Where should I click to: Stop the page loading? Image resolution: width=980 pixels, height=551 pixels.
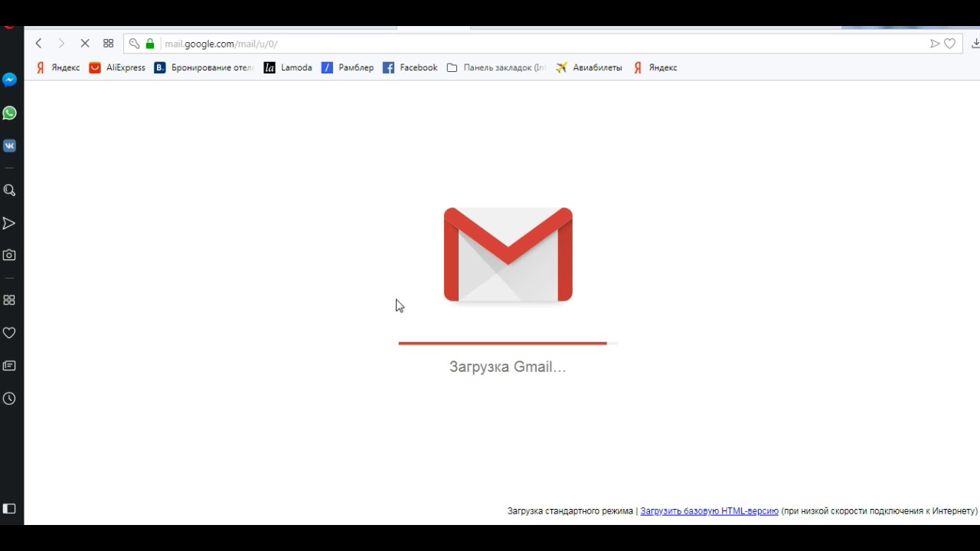85,44
